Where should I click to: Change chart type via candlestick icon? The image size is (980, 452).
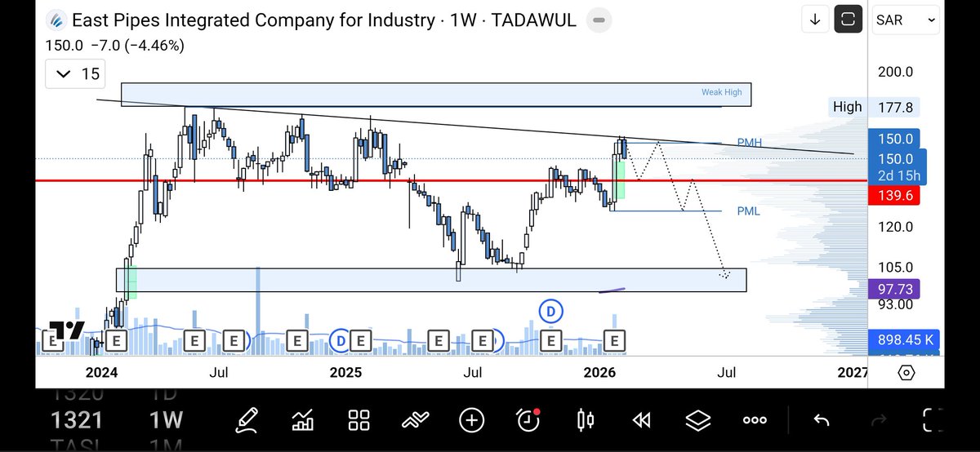point(585,420)
